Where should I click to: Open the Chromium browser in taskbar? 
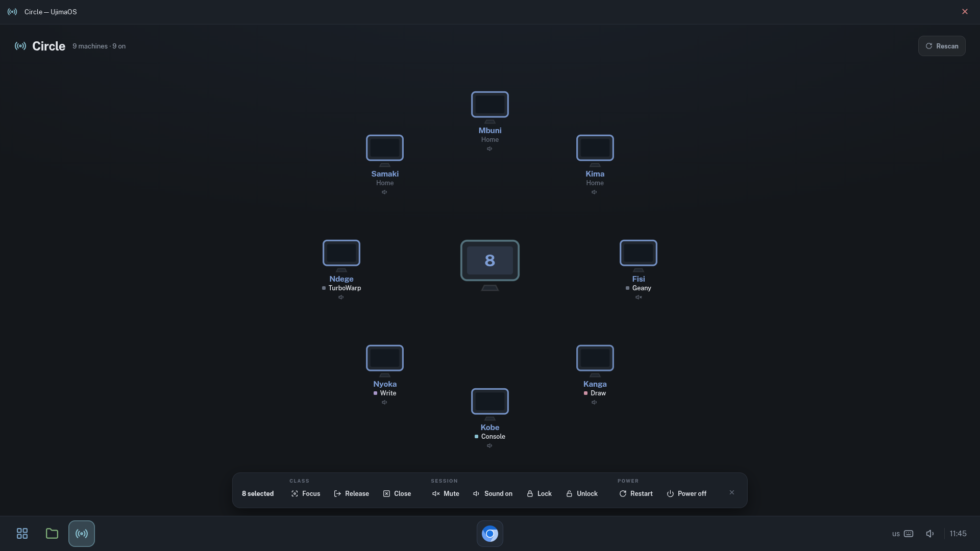tap(490, 534)
